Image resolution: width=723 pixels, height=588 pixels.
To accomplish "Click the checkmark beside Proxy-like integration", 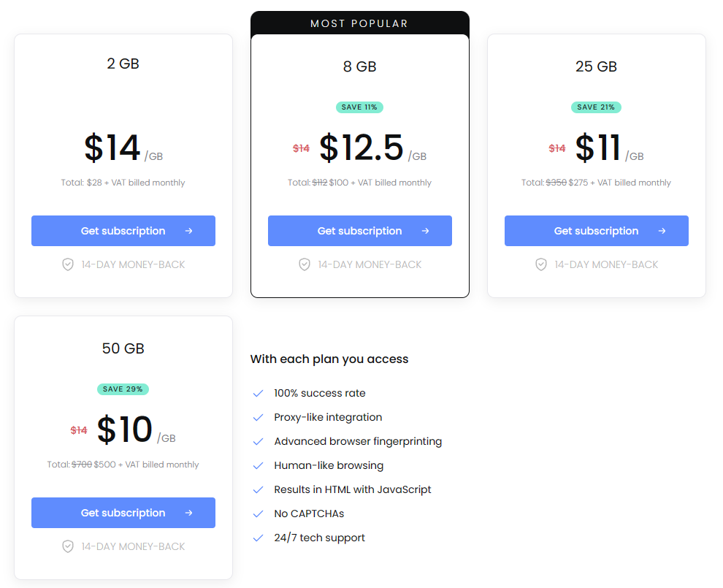I will click(x=258, y=417).
